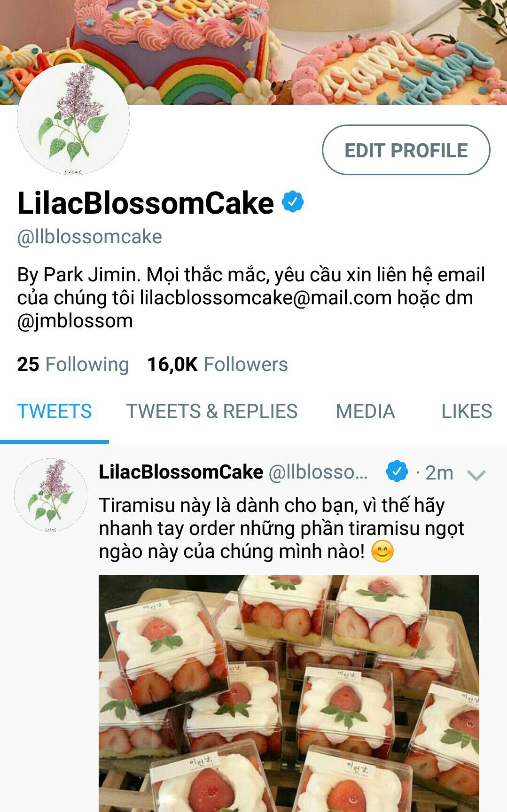Tap the verified badge beside LilacBlossomCake name
Screen dimensions: 507x812
pyautogui.click(x=293, y=202)
